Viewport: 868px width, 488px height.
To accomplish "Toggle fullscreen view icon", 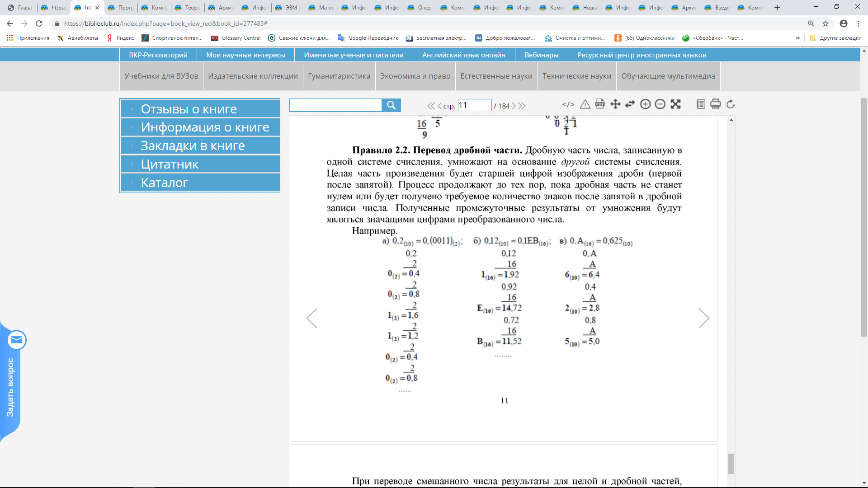I will [x=675, y=104].
